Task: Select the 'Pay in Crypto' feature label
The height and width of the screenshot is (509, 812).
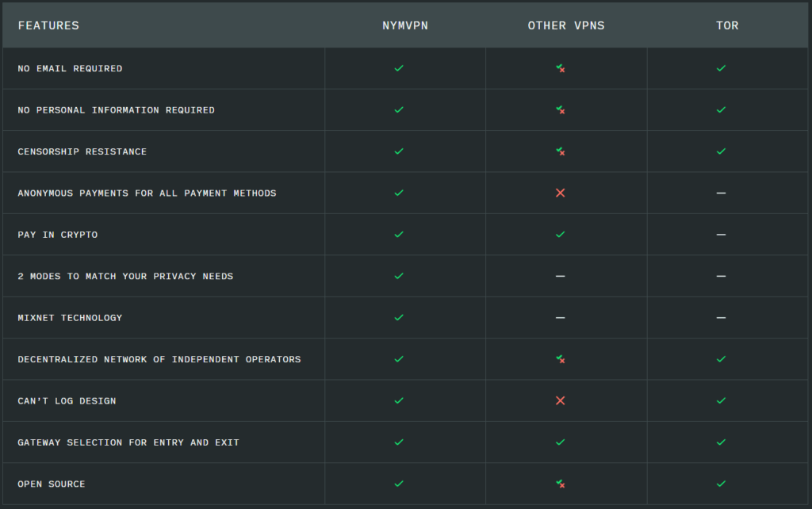Action: pyautogui.click(x=57, y=235)
